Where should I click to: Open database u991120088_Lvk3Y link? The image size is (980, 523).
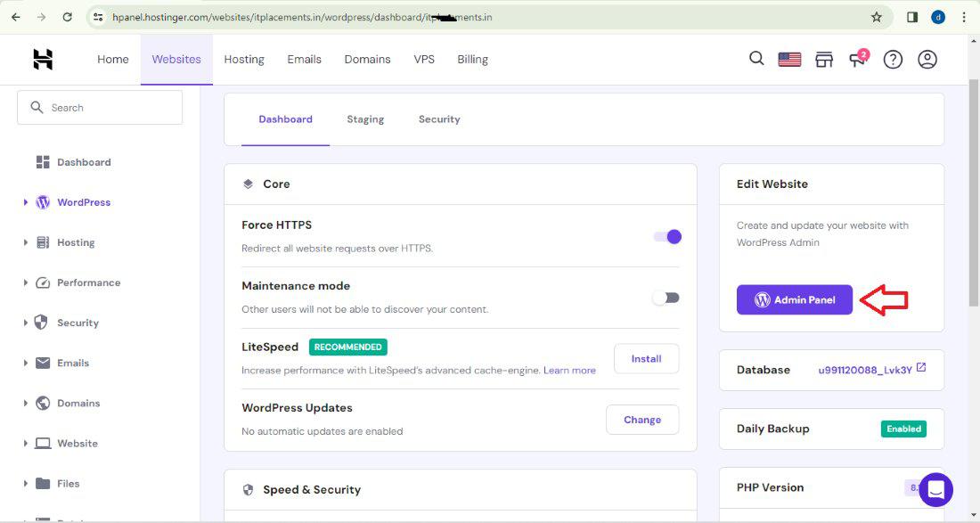pos(865,370)
